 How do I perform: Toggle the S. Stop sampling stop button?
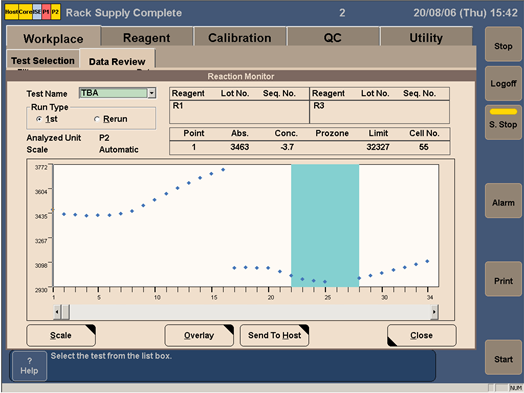pyautogui.click(x=503, y=122)
